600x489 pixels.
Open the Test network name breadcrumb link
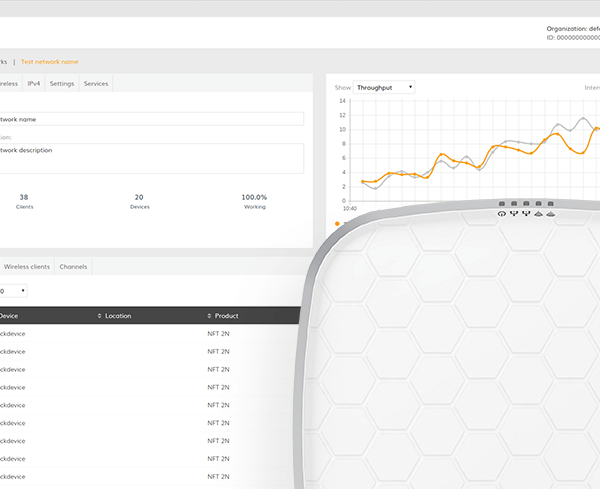click(49, 62)
